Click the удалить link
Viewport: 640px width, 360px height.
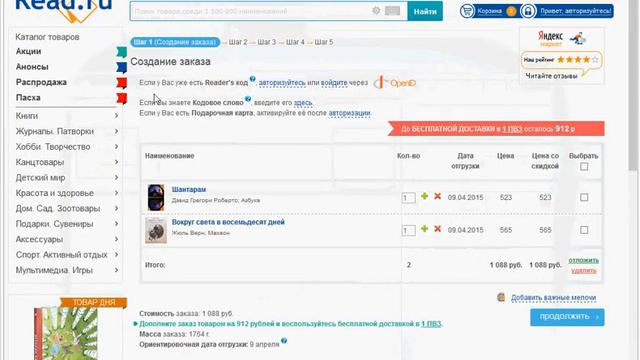(584, 270)
